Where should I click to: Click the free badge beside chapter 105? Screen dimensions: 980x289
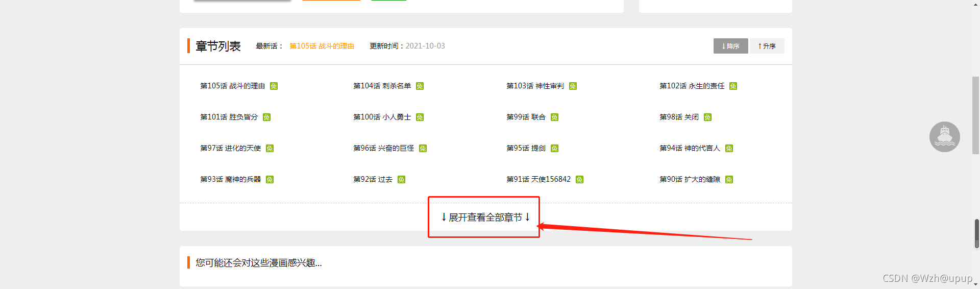[274, 86]
